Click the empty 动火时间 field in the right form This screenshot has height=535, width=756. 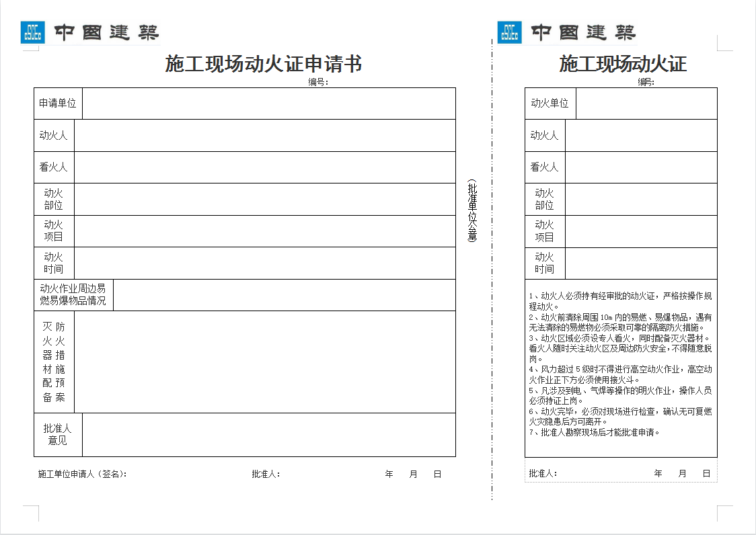point(641,263)
